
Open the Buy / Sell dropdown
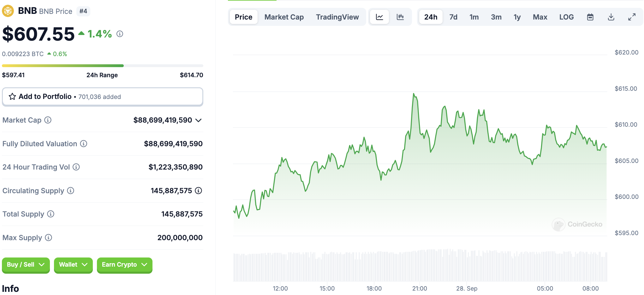click(x=26, y=265)
